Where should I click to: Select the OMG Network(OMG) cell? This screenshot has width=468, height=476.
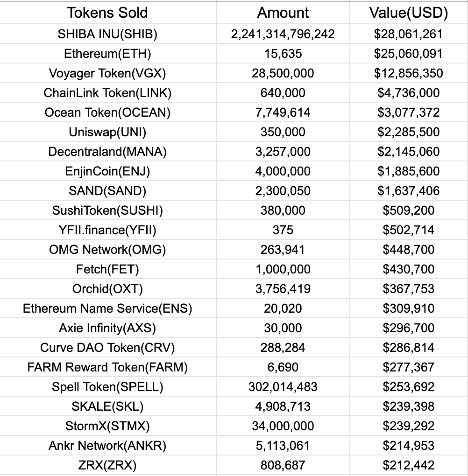107,249
